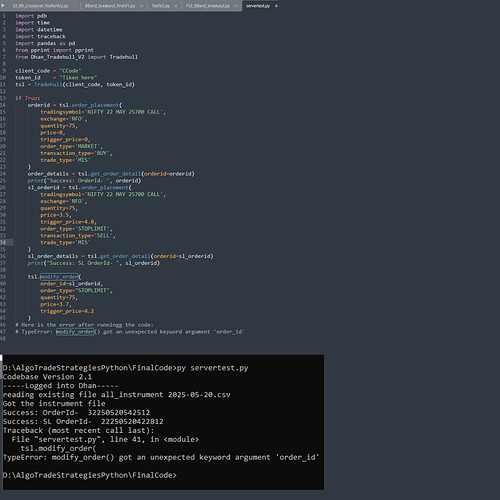Click price=3.5 argument

56,215
